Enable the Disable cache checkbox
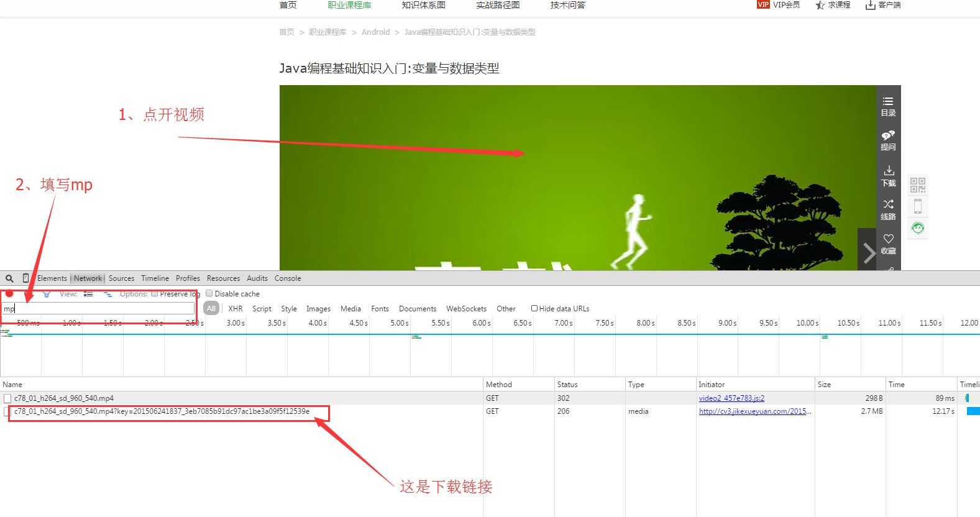Image resolution: width=980 pixels, height=517 pixels. [x=209, y=293]
